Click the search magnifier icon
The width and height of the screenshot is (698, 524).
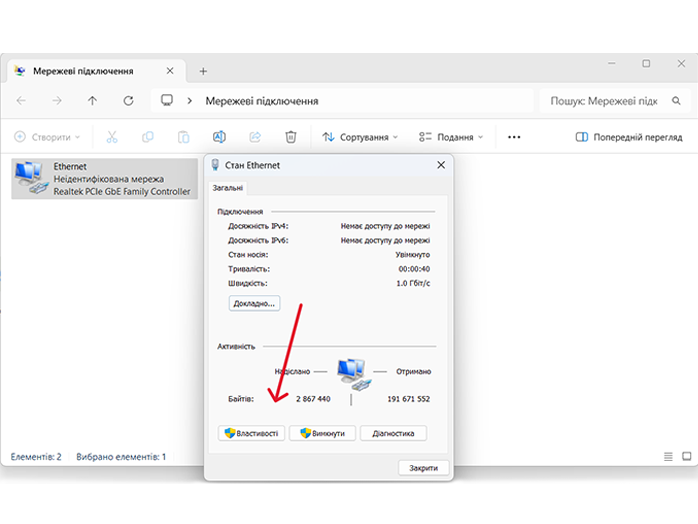[x=676, y=101]
